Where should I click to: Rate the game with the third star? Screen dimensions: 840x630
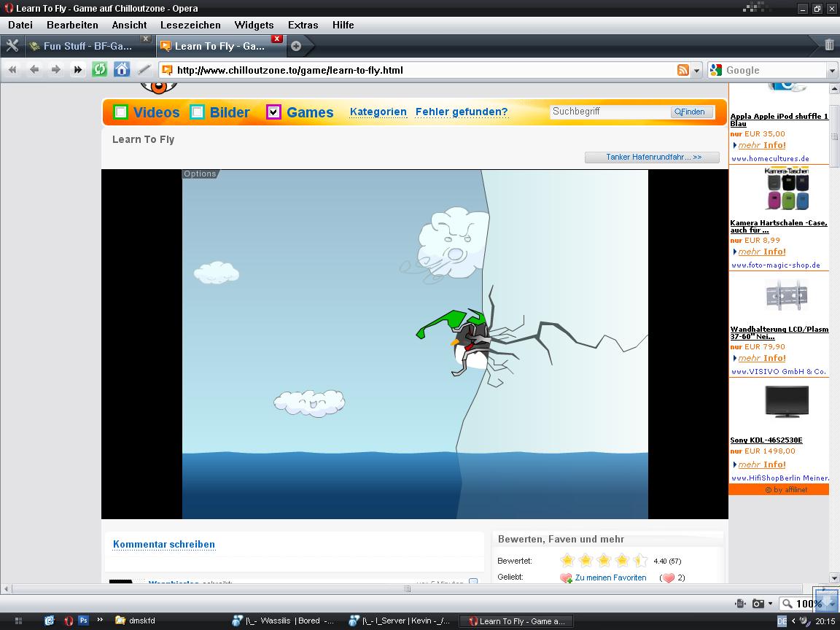[x=604, y=561]
